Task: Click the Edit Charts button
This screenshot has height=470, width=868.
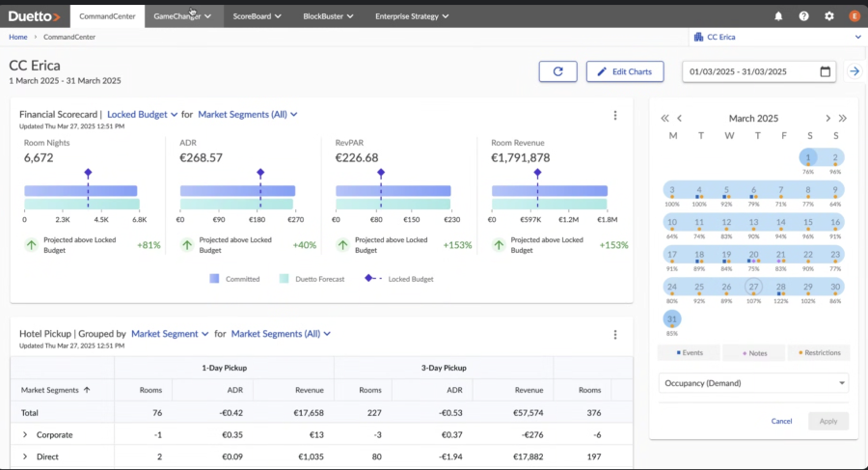Action: pyautogui.click(x=625, y=71)
